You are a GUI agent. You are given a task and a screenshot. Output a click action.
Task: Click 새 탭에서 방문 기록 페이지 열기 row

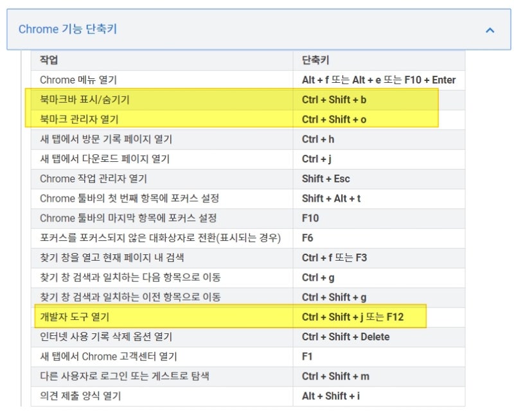[x=248, y=139]
